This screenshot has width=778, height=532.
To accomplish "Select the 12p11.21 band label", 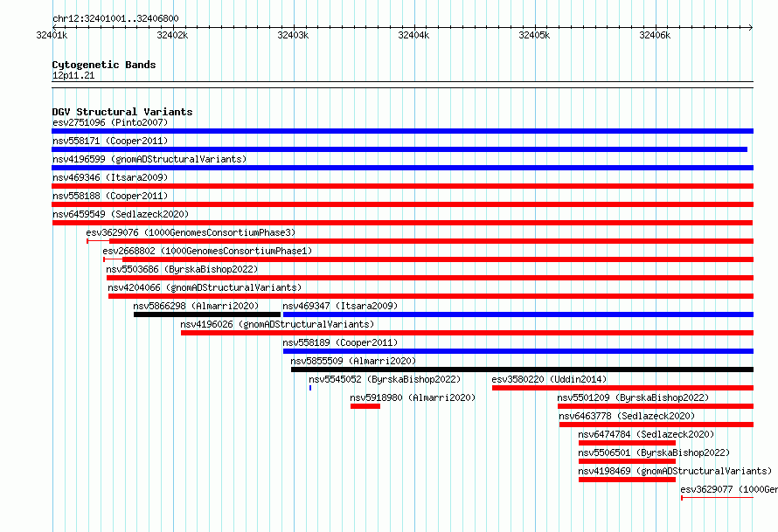I will click(73, 76).
